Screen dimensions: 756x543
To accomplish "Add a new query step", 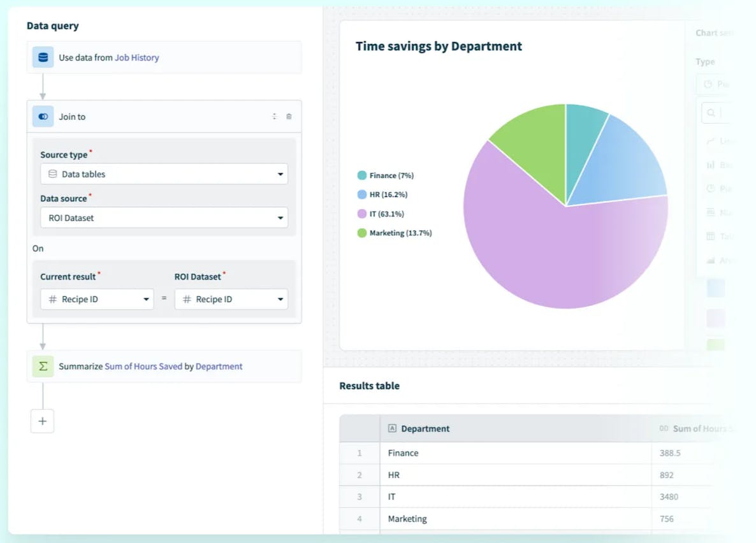I will coord(42,421).
